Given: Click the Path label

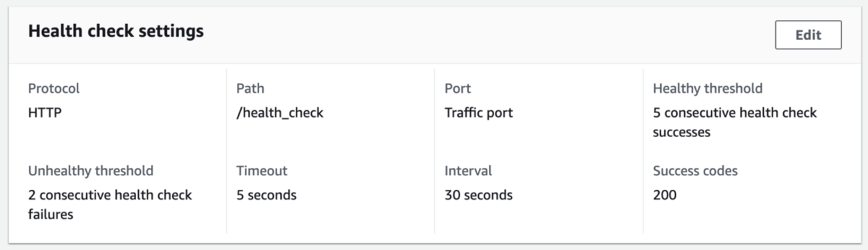Looking at the screenshot, I should [x=250, y=88].
